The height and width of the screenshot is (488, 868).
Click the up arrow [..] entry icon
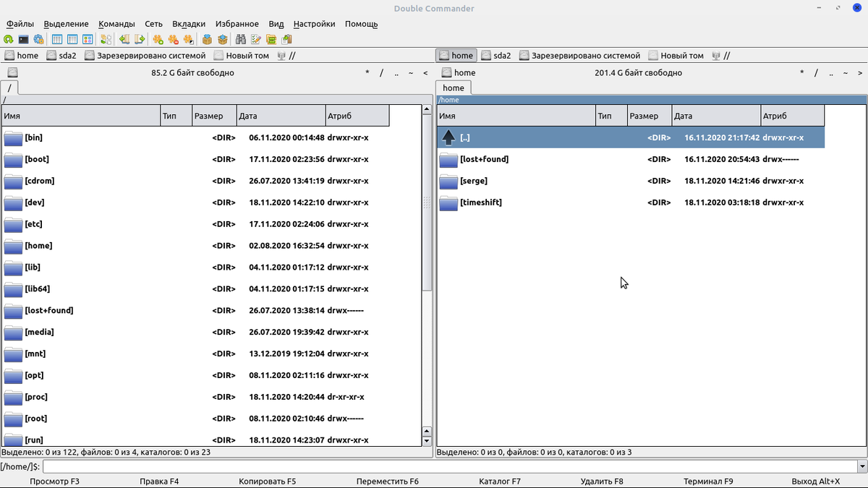pyautogui.click(x=448, y=137)
